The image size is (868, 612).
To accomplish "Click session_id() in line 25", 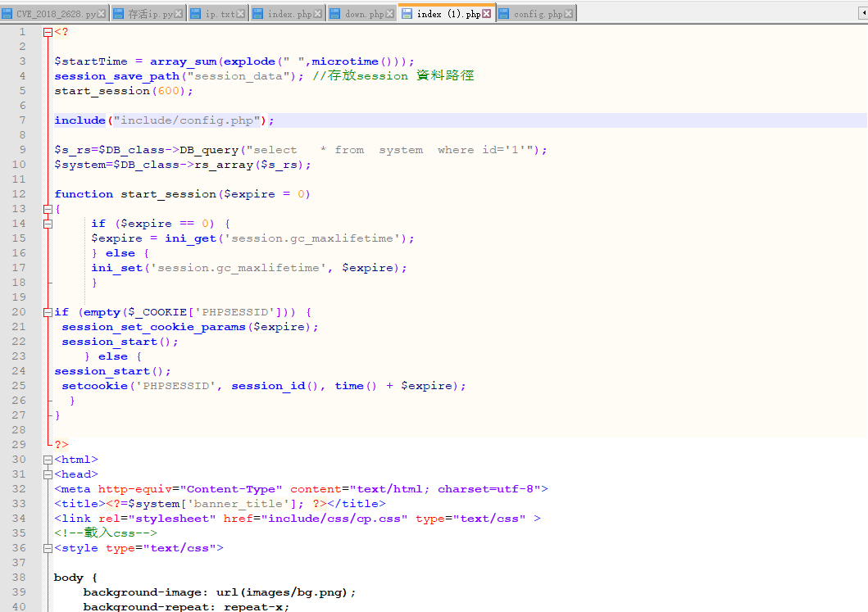I will [x=275, y=386].
